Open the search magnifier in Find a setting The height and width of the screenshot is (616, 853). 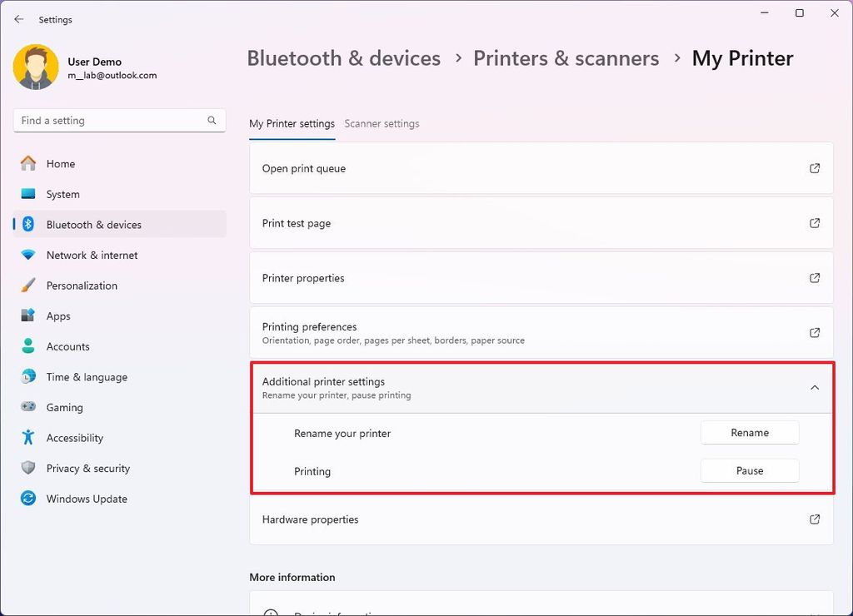212,120
